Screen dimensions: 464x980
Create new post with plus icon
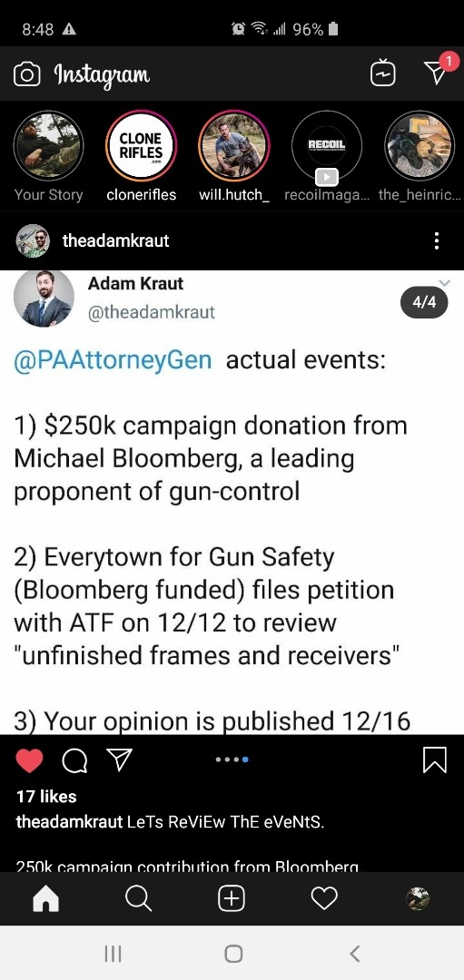pyautogui.click(x=232, y=898)
